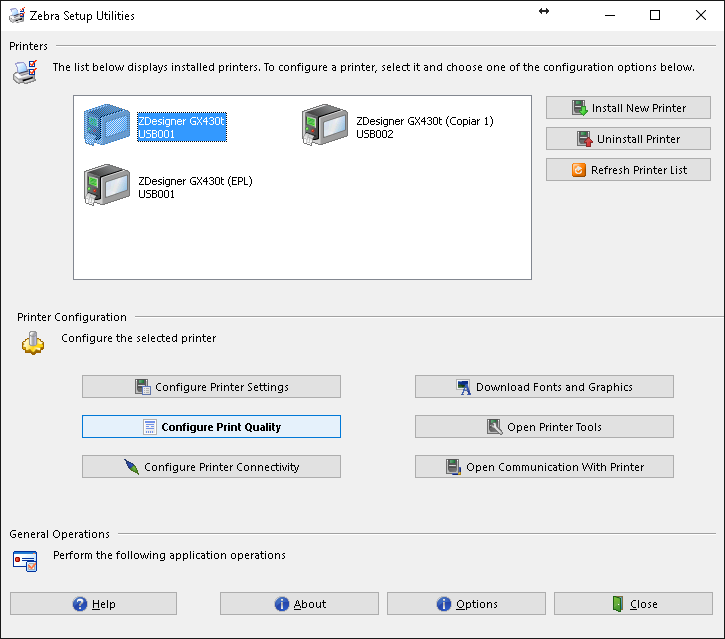Maximize the Zebra Setup Utilities window
The image size is (725, 639).
tap(655, 15)
